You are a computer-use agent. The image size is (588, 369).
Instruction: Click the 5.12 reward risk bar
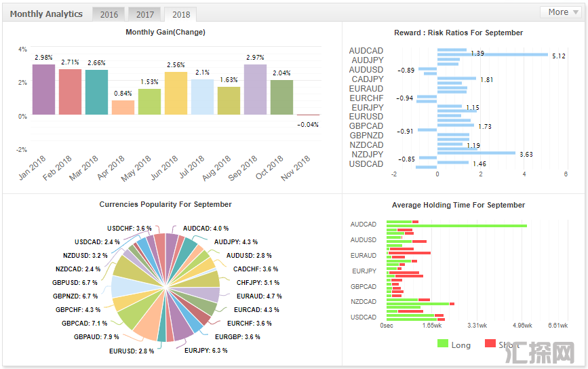point(492,55)
